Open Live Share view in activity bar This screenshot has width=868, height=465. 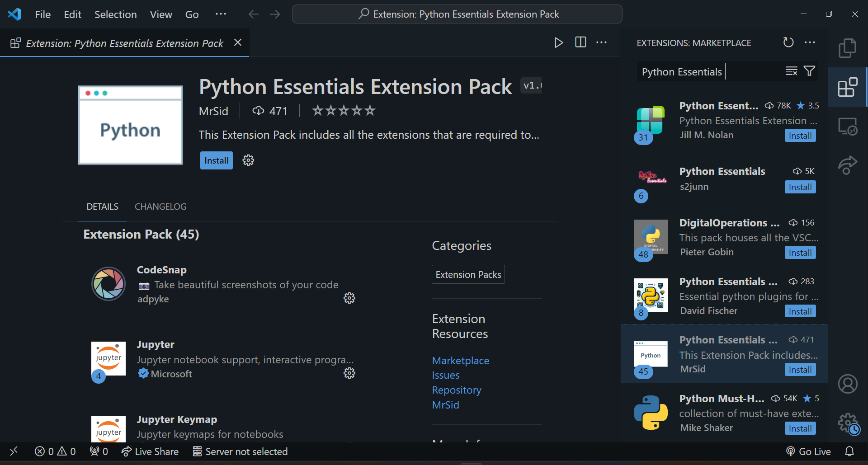click(x=848, y=165)
